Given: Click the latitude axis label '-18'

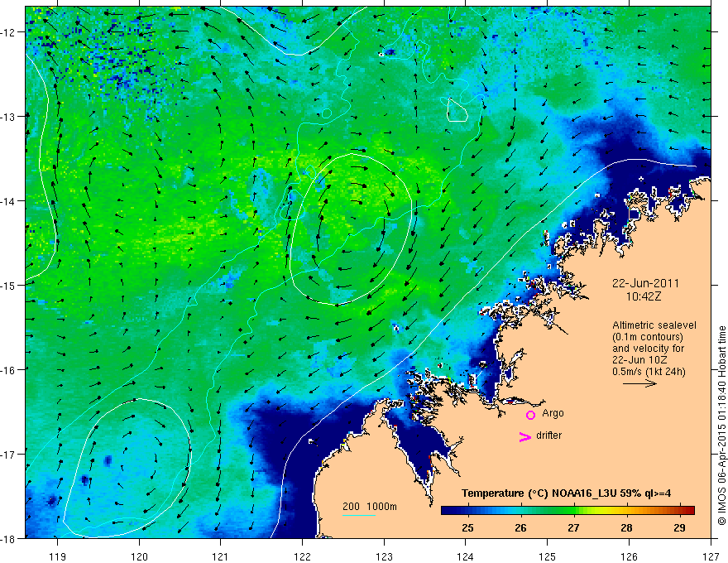Looking at the screenshot, I should pos(8,538).
